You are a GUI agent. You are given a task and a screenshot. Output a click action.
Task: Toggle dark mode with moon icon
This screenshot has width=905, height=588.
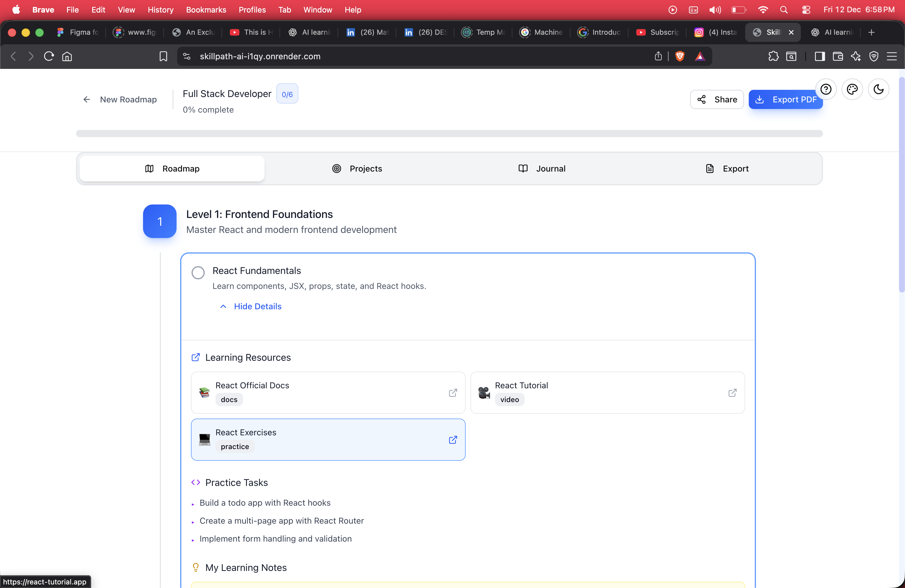(x=878, y=90)
